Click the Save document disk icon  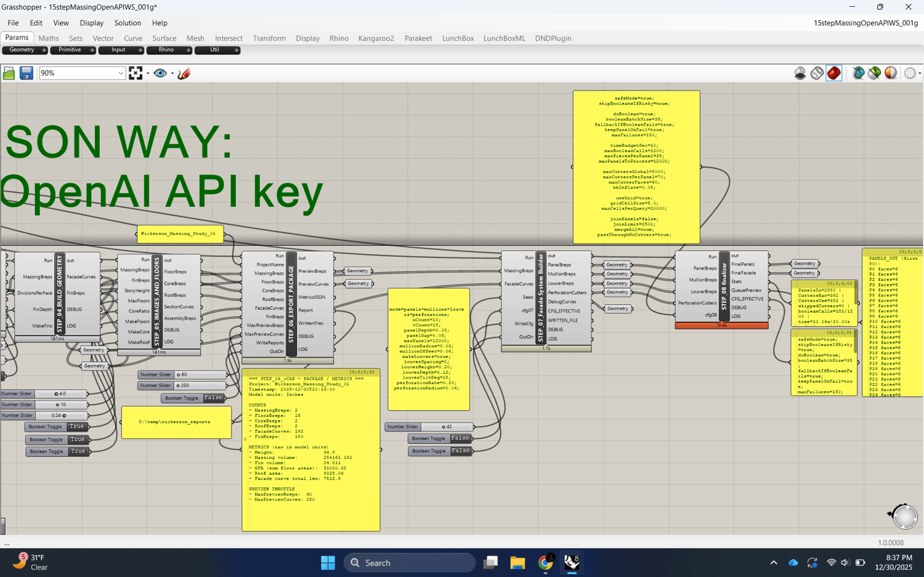tap(26, 73)
